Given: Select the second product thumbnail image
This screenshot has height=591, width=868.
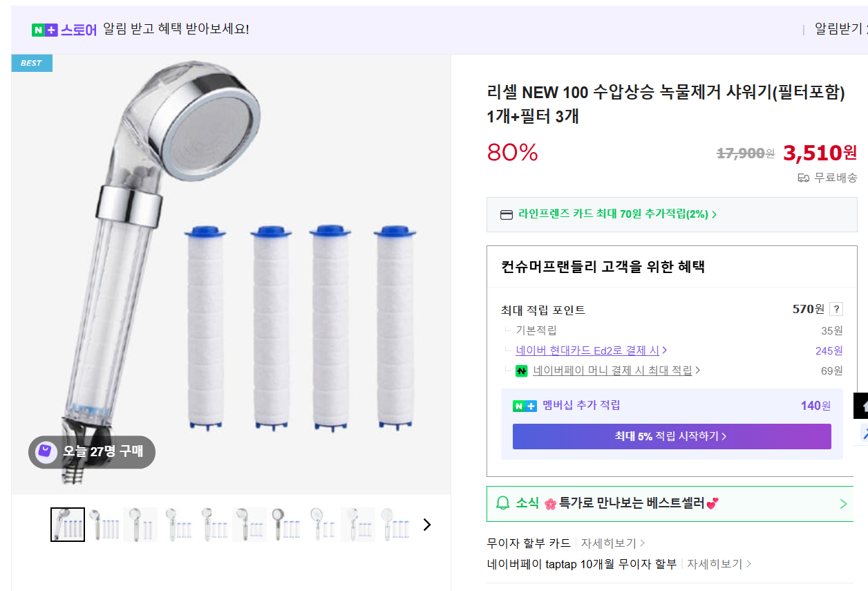Looking at the screenshot, I should [x=104, y=525].
